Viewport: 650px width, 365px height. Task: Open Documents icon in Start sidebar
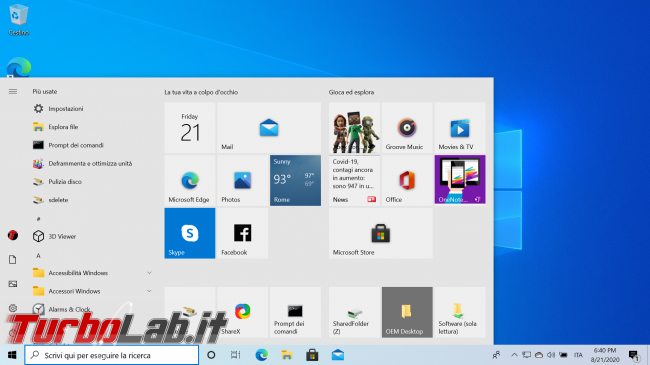[x=13, y=260]
